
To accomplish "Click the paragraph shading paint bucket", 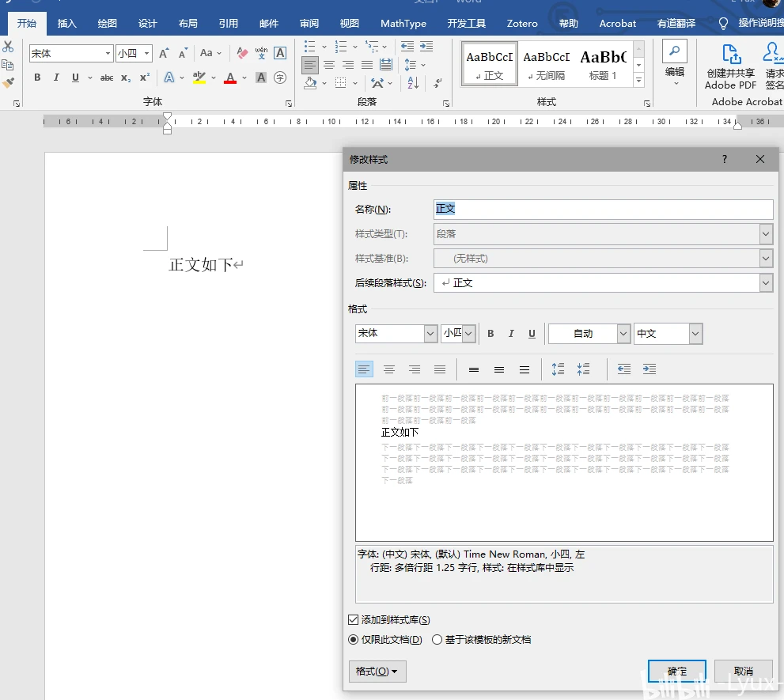I will (310, 83).
